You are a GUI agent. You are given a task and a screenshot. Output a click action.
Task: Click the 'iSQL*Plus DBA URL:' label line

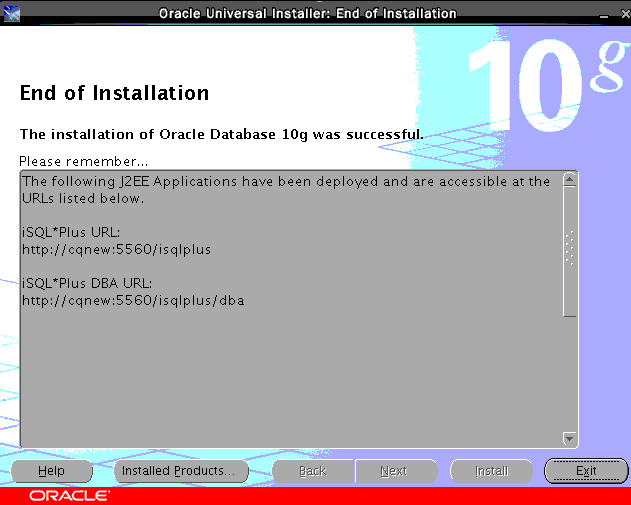click(x=87, y=283)
